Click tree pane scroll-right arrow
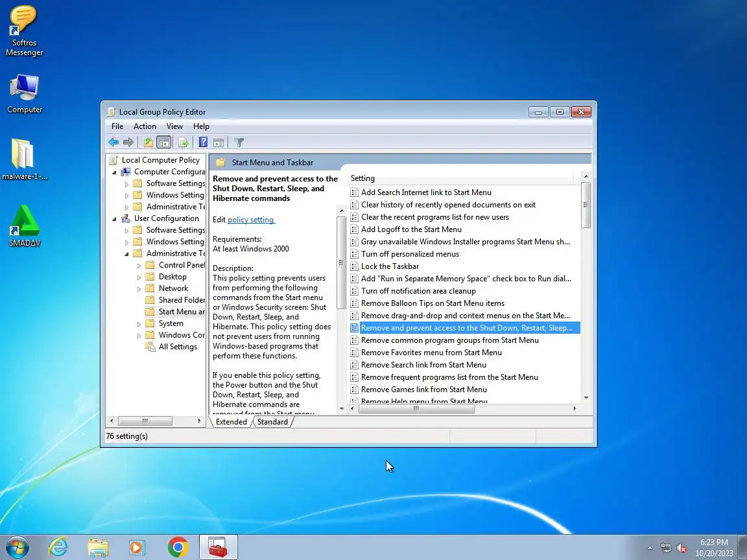Image resolution: width=747 pixels, height=560 pixels. (x=199, y=421)
